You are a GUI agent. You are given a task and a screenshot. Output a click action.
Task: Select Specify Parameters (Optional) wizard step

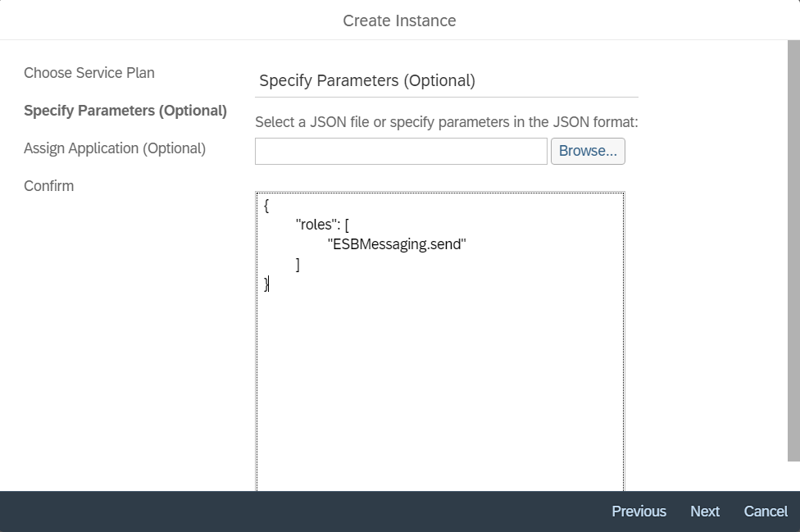125,111
